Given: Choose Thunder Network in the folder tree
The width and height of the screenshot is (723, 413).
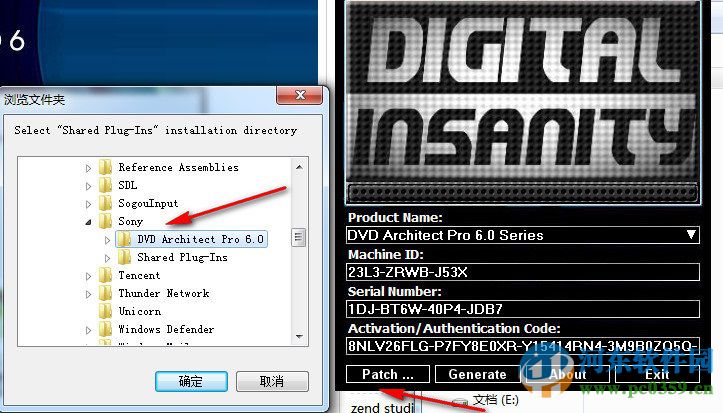Looking at the screenshot, I should 164,293.
